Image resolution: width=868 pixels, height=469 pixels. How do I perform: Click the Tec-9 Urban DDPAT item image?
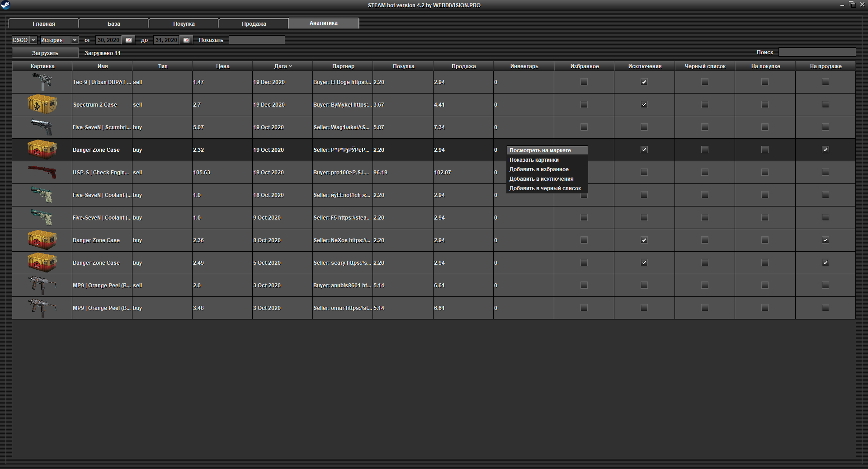42,82
